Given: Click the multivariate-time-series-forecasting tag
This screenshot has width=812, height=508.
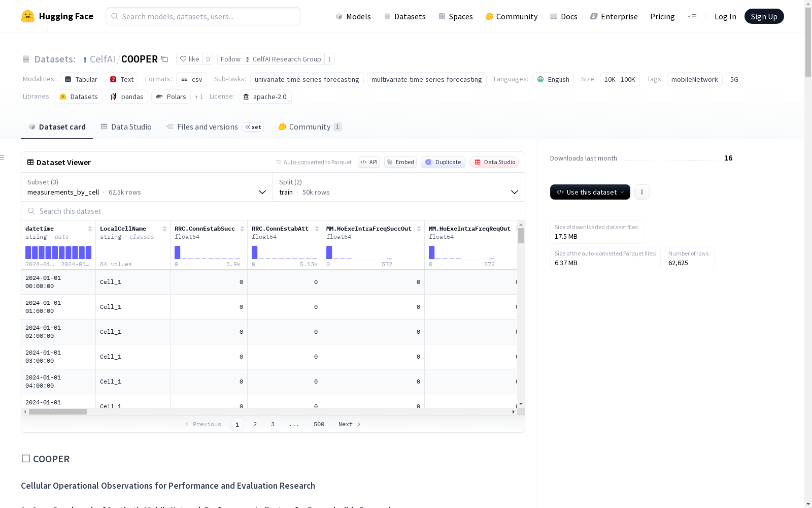Looking at the screenshot, I should tap(427, 79).
